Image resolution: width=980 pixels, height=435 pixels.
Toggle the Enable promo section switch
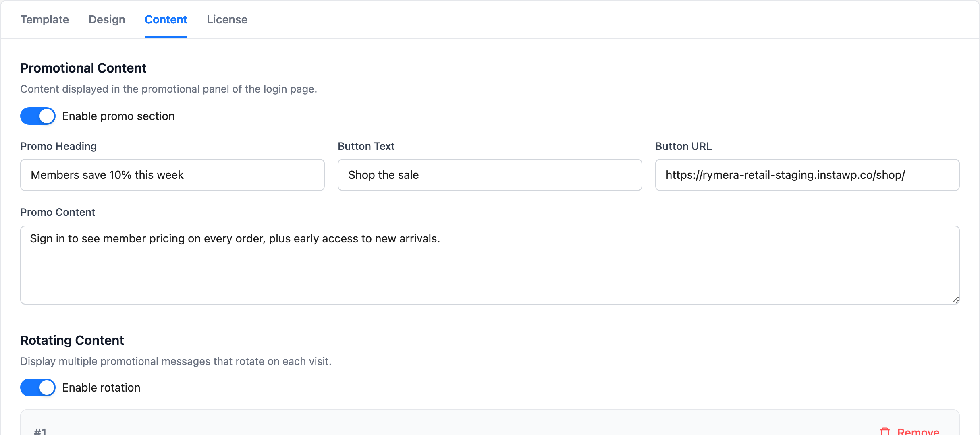click(x=38, y=116)
